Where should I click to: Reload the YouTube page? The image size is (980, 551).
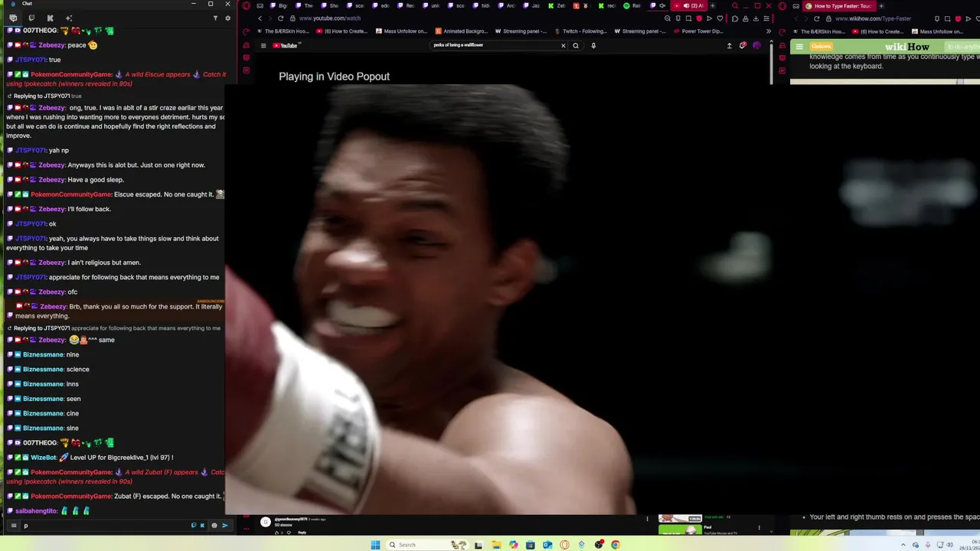tap(281, 18)
